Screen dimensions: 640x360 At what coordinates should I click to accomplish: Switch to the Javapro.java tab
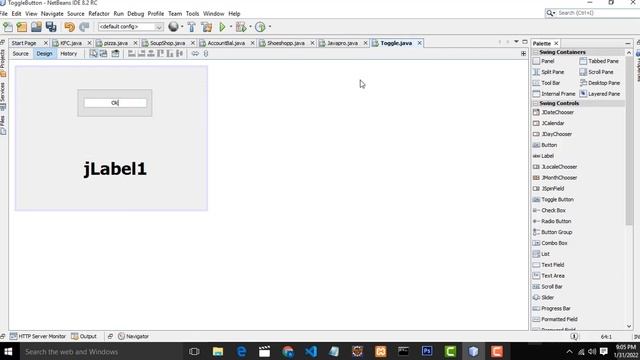tap(342, 43)
